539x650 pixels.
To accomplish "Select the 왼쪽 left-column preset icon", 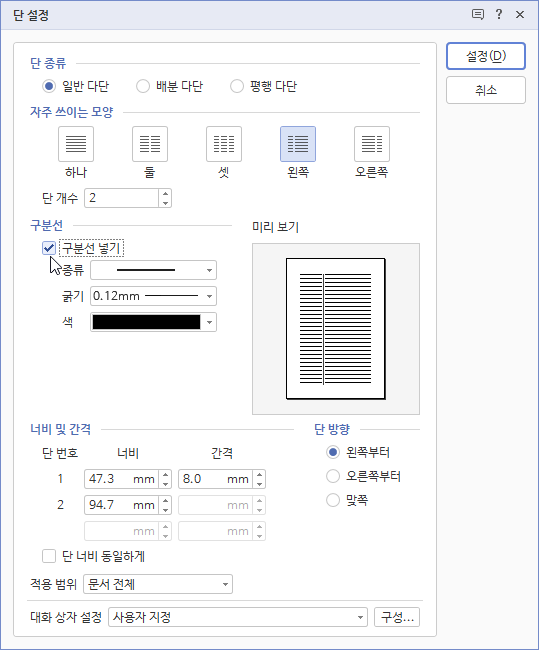I will pyautogui.click(x=298, y=144).
